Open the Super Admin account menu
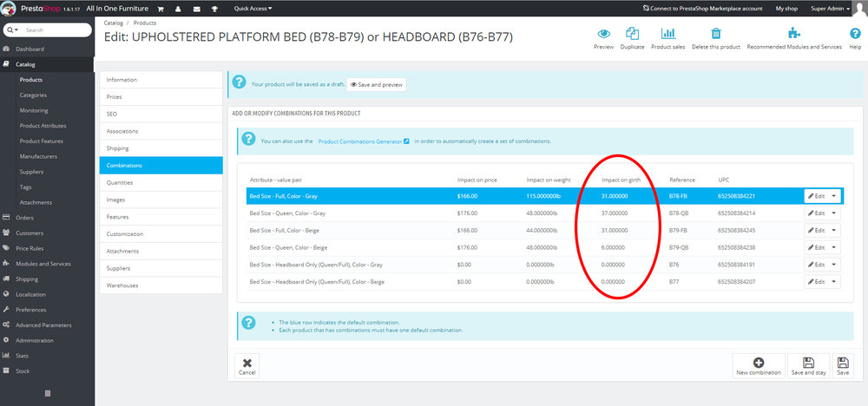 coord(830,9)
